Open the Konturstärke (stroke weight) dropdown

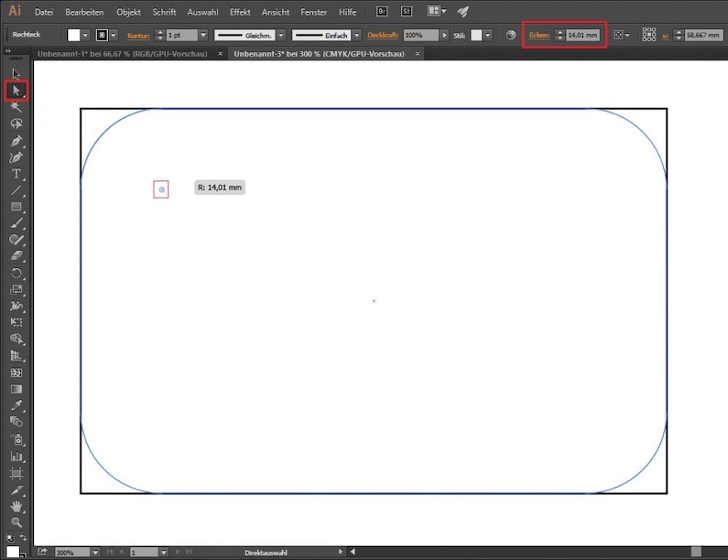(202, 35)
